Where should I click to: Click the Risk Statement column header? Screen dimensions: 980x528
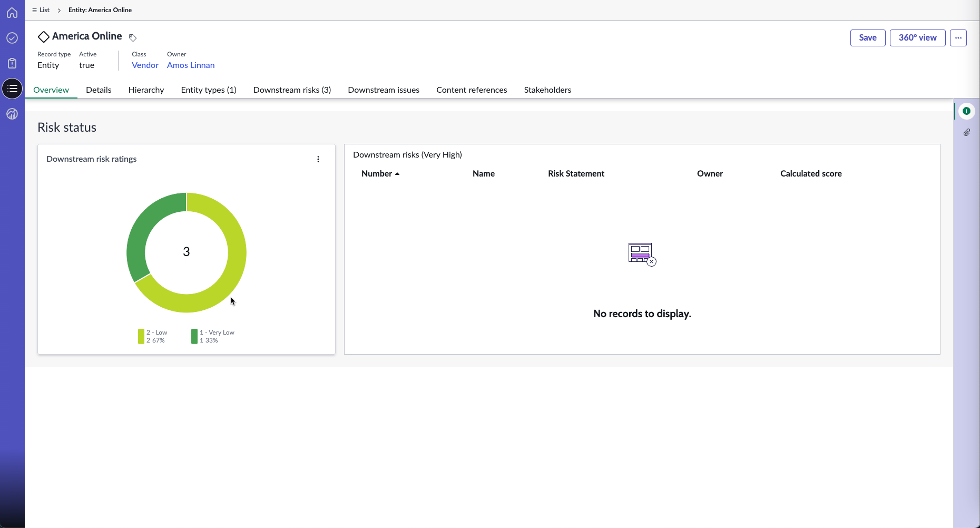pyautogui.click(x=576, y=174)
